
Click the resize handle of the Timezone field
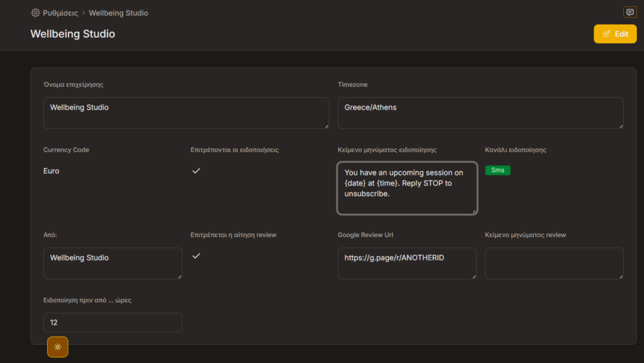(x=621, y=126)
